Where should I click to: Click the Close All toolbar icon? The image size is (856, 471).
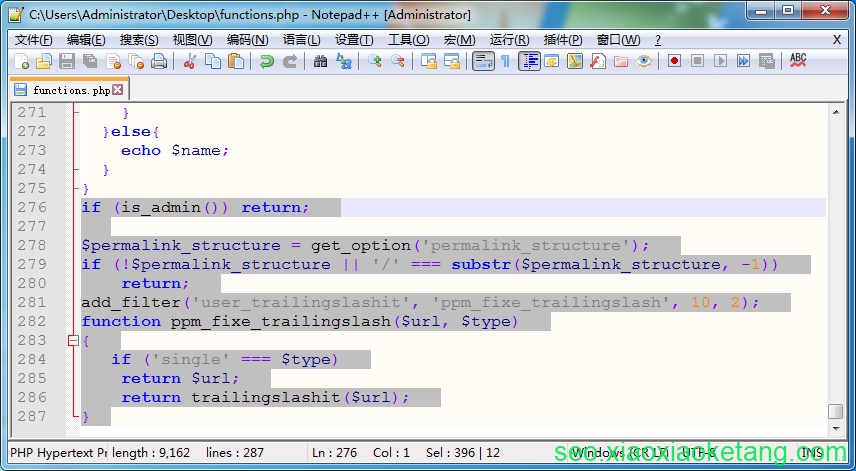[x=136, y=61]
